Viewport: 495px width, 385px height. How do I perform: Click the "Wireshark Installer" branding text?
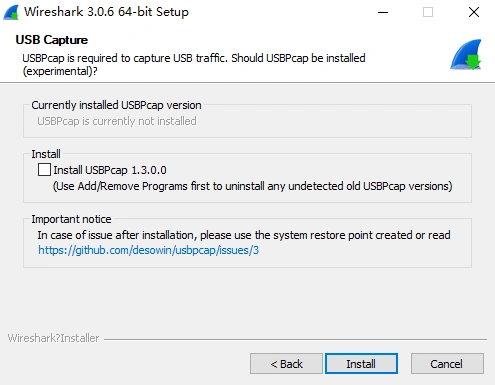click(x=53, y=338)
